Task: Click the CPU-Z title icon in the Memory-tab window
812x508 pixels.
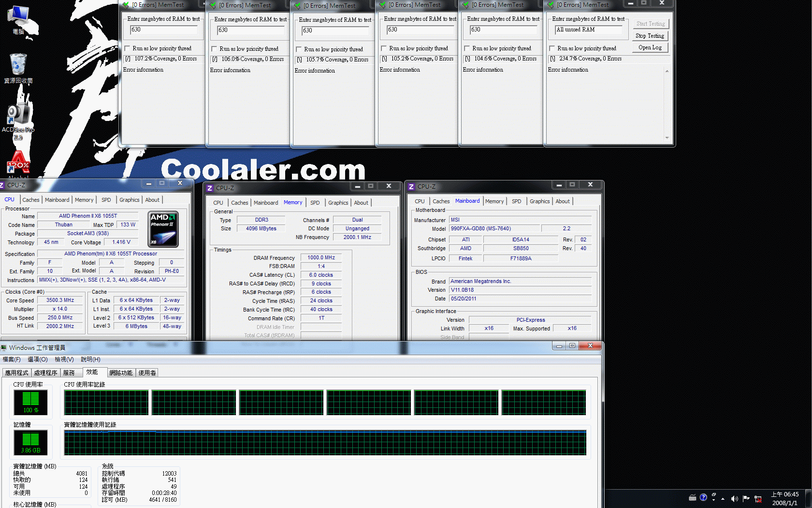Action: 210,188
